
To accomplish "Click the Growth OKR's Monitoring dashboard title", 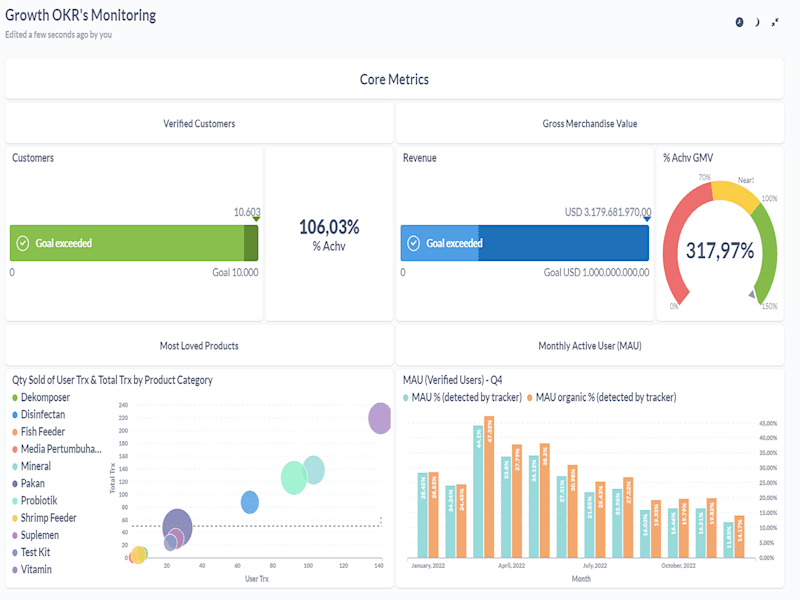I will pos(81,15).
